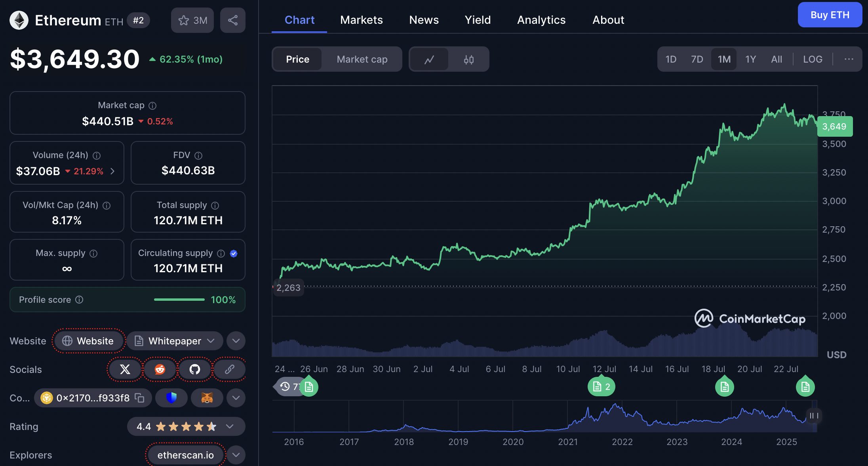The width and height of the screenshot is (868, 466).
Task: Click the Buy ETH button
Action: (x=830, y=15)
